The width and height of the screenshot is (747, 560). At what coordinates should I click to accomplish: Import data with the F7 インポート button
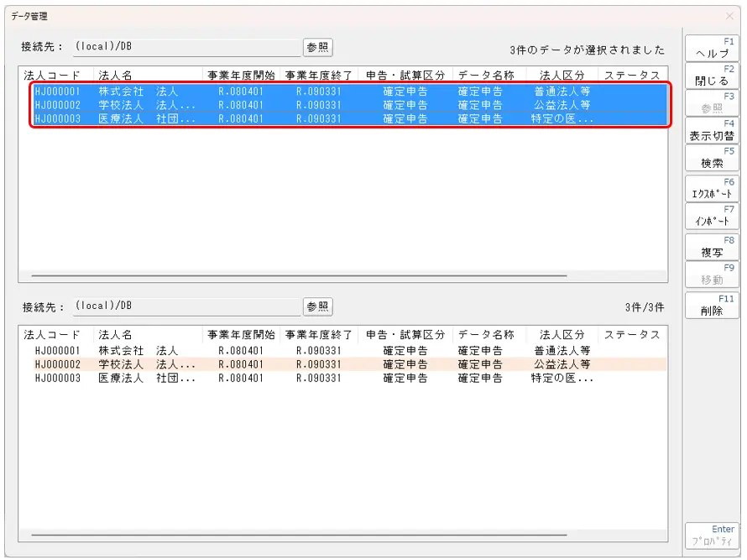pyautogui.click(x=712, y=216)
